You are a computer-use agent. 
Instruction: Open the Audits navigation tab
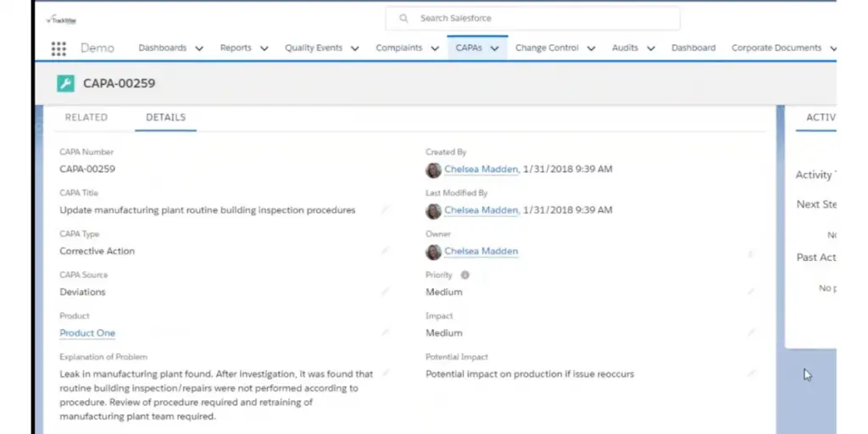[625, 48]
